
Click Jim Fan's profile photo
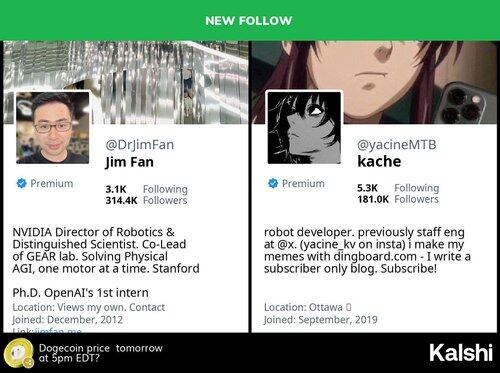click(x=53, y=128)
